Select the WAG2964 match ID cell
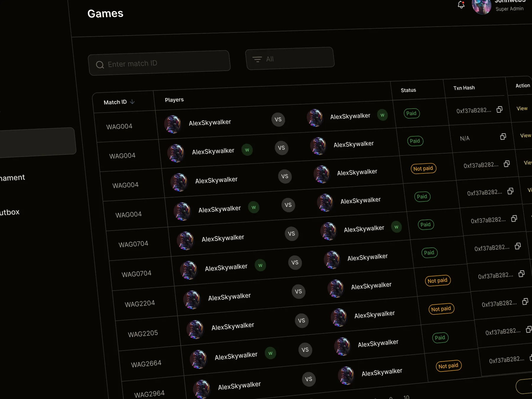 coord(149,394)
